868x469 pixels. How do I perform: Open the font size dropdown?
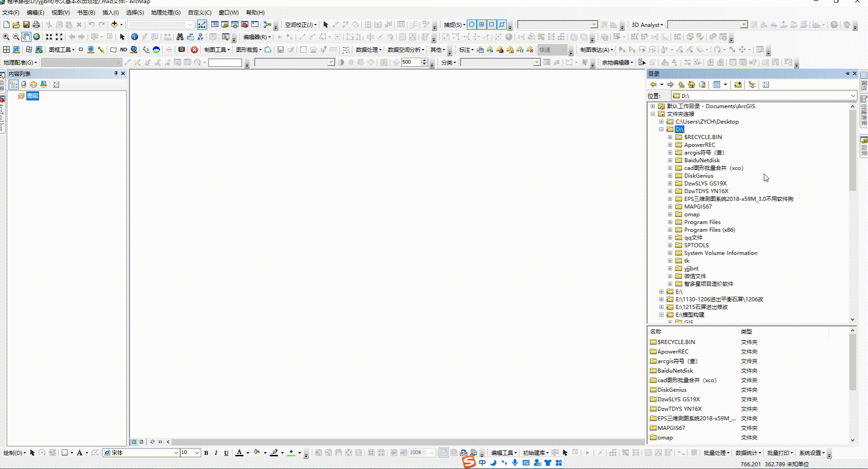point(197,453)
